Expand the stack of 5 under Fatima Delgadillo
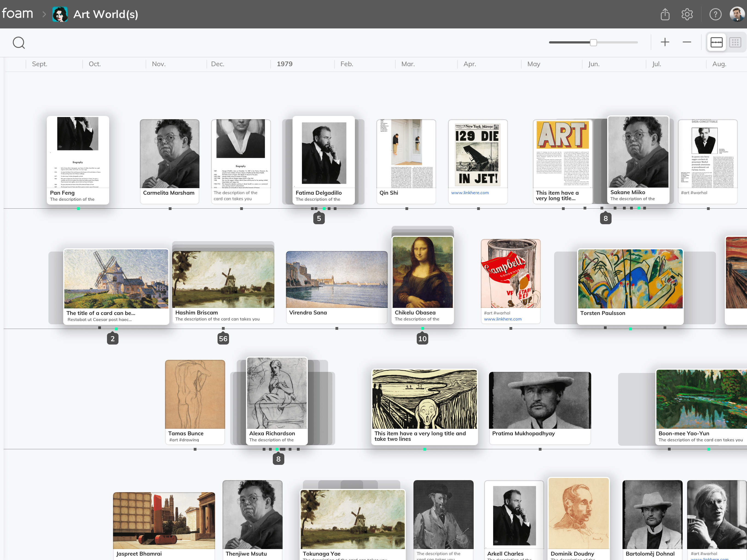747x560 pixels. coord(319,218)
